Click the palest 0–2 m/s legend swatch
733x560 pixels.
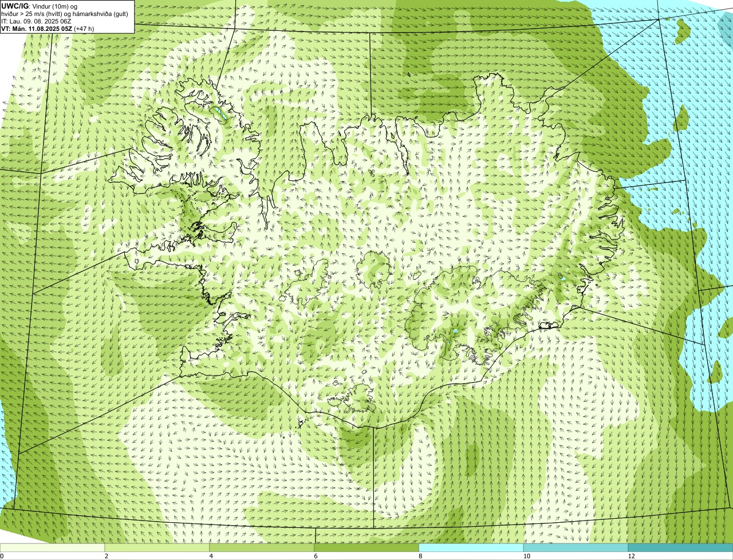tap(53, 547)
